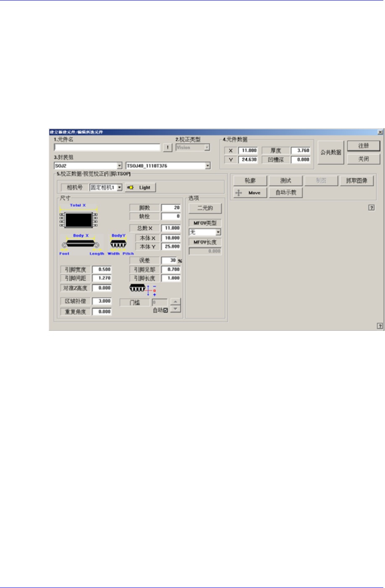Click the 本体X field showing 10.000
Viewport: 385px width, 588px height.
[x=171, y=238]
